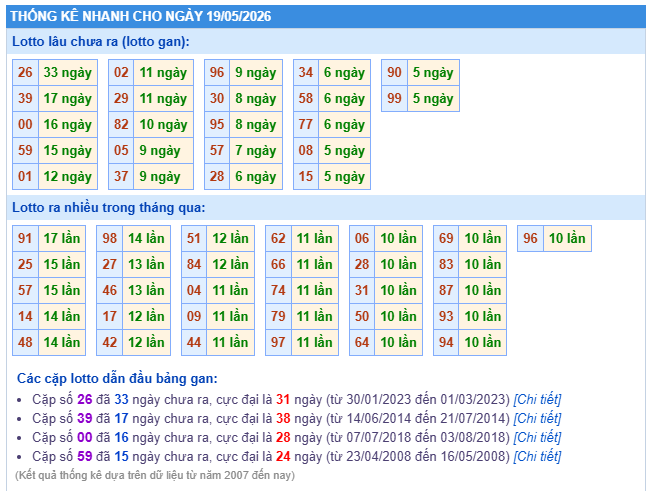Viewport: 650px width, 491px height.
Task: Click frequent number 91
Action: [x=25, y=238]
